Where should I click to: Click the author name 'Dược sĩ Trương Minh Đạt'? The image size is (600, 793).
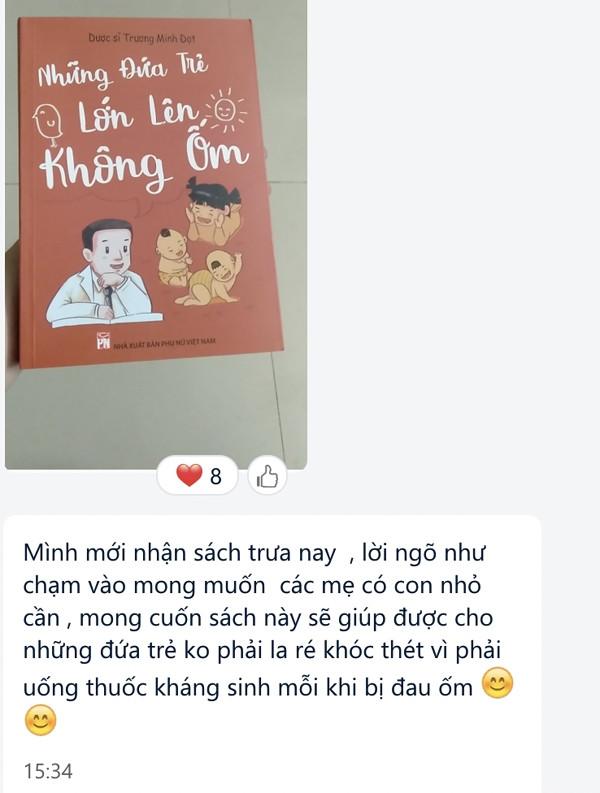[141, 38]
